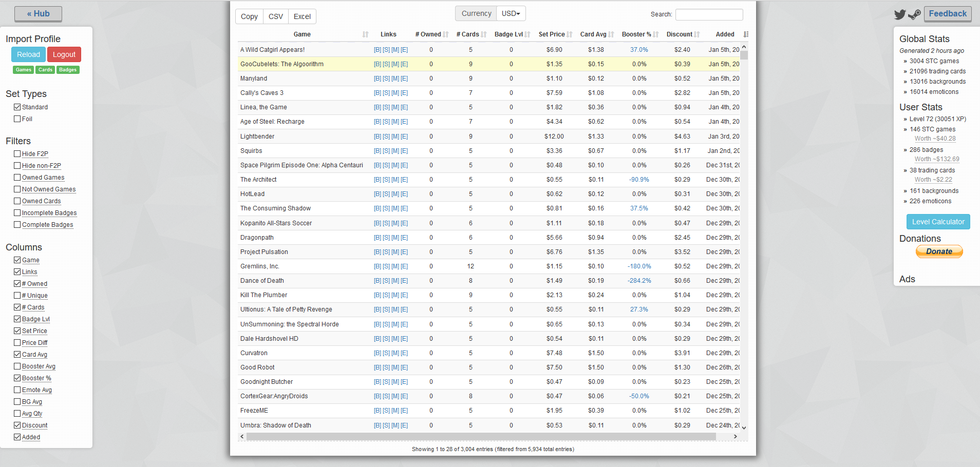Screen dimensions: 980x467
Task: Click the Copy export button
Action: (249, 16)
